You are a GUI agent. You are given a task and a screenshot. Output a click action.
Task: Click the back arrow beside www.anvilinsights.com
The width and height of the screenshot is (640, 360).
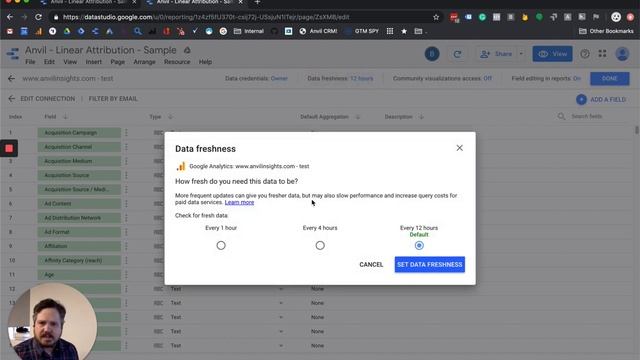click(x=11, y=78)
